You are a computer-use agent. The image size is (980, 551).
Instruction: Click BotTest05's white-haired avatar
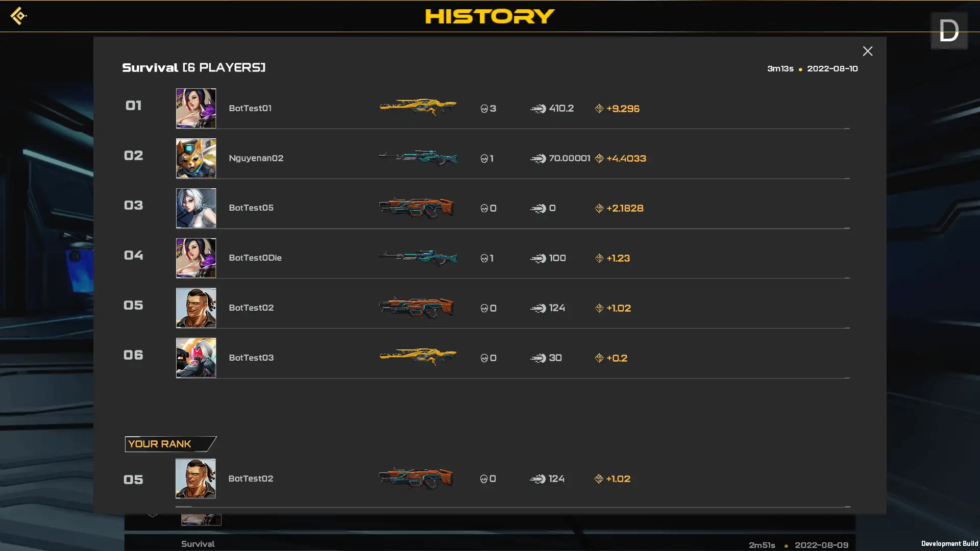tap(196, 208)
